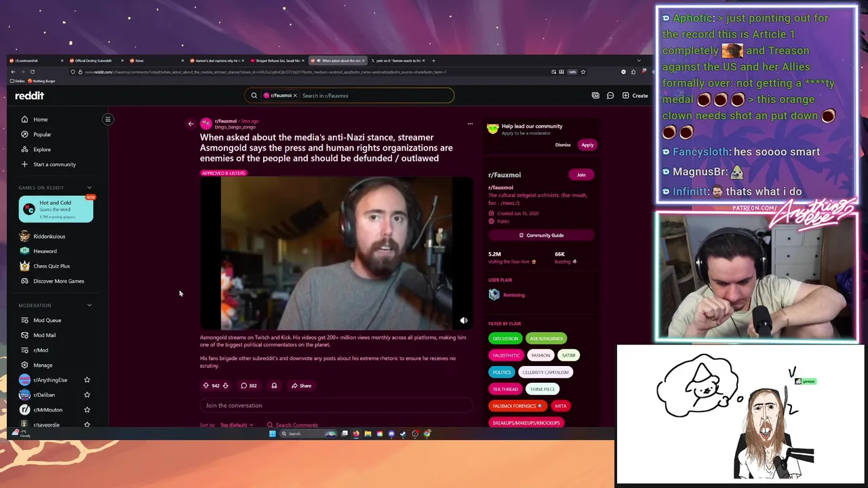The width and height of the screenshot is (868, 488).
Task: Click the back arrow beside the post
Action: coord(191,123)
